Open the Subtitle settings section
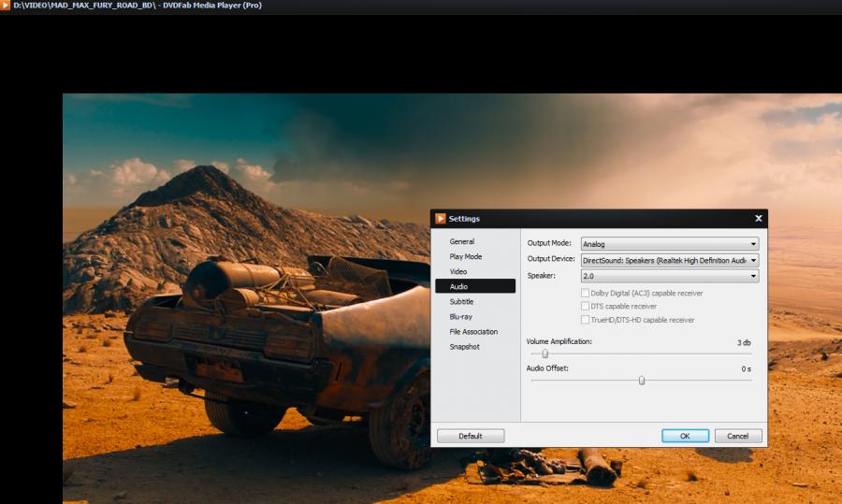The image size is (842, 504). (475, 302)
